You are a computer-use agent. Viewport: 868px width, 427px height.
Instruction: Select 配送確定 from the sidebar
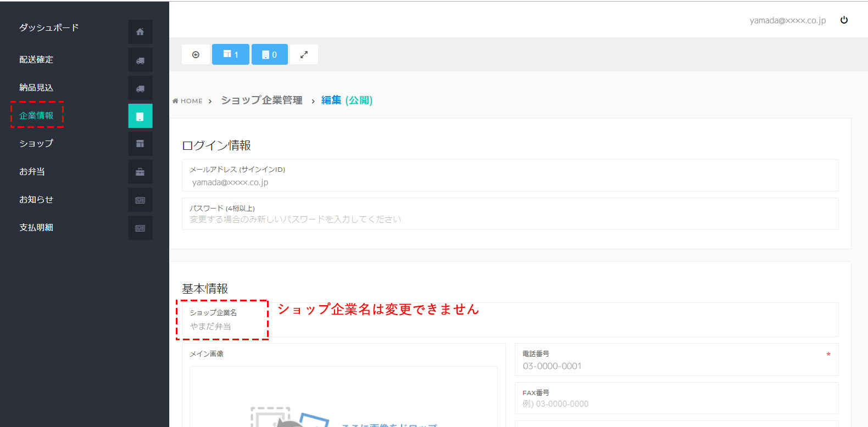36,59
